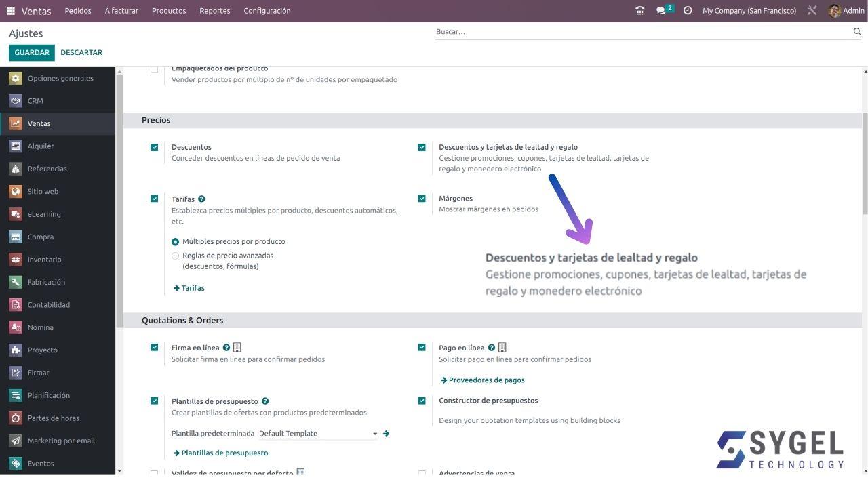Click the Buscar search field
The width and height of the screenshot is (868, 488).
643,32
